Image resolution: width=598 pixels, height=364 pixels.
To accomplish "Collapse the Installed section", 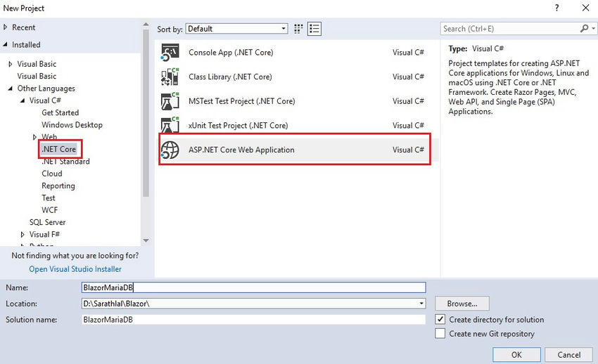I will (x=6, y=44).
